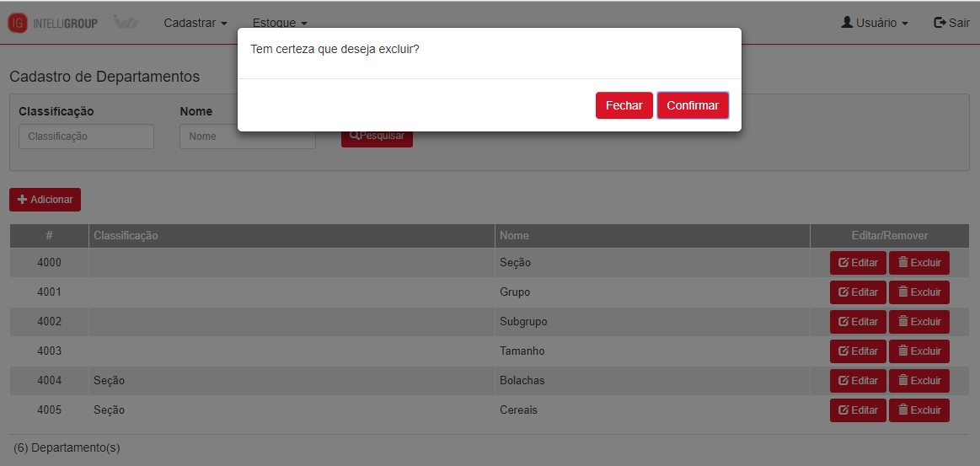The width and height of the screenshot is (980, 466).
Task: Focus the Nome input field
Action: tap(247, 137)
